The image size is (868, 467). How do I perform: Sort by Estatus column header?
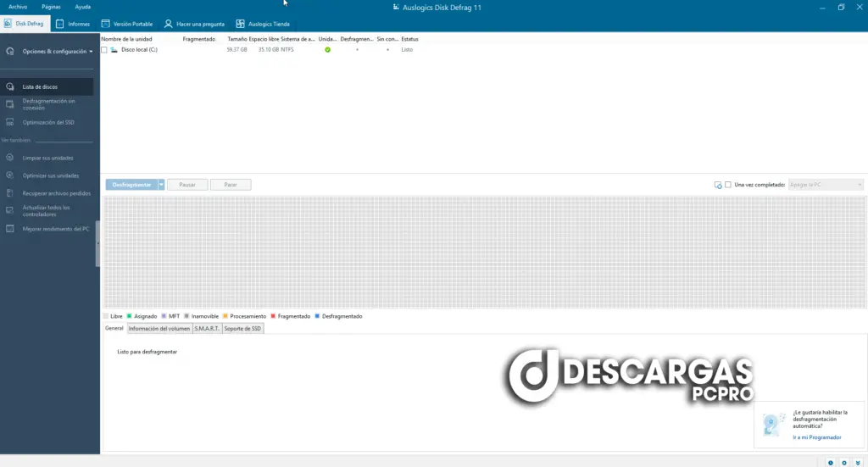[x=409, y=39]
